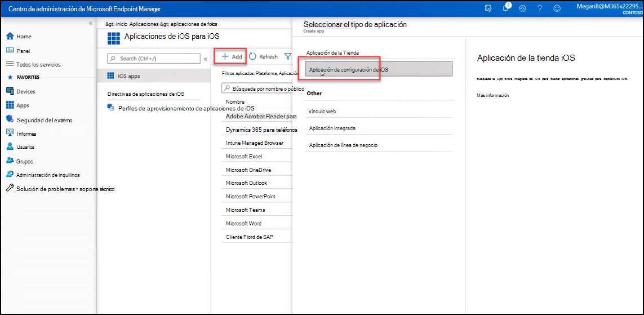Open the filter funnel icon
This screenshot has height=315, width=644.
[288, 57]
